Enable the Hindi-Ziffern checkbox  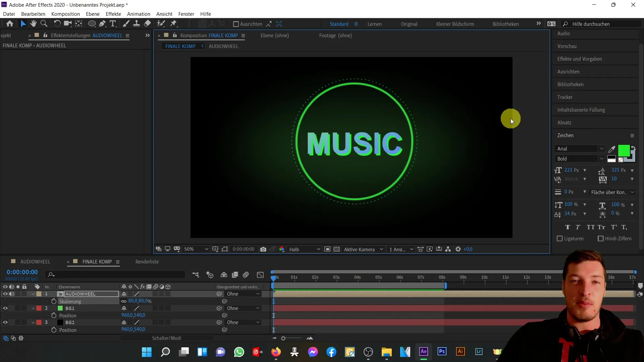(601, 239)
